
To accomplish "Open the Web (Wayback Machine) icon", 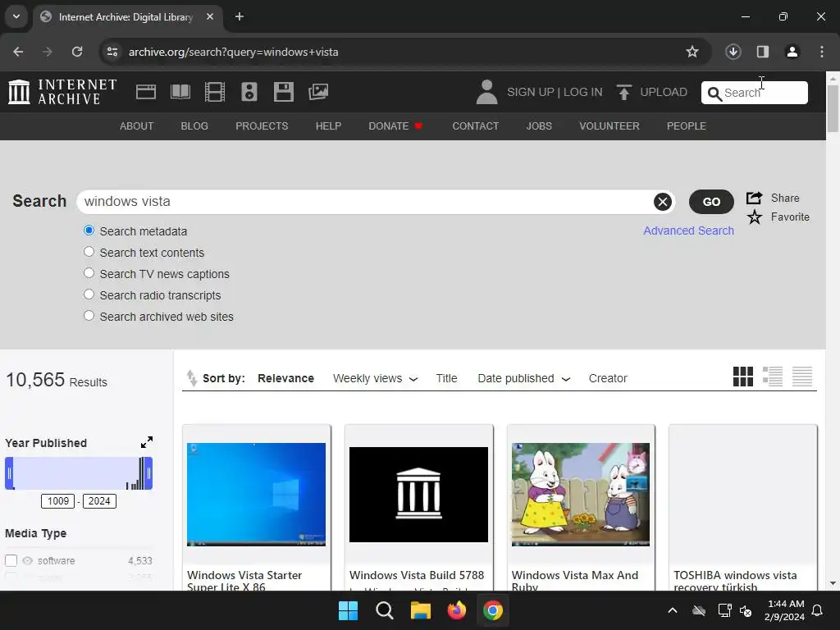I will point(146,92).
